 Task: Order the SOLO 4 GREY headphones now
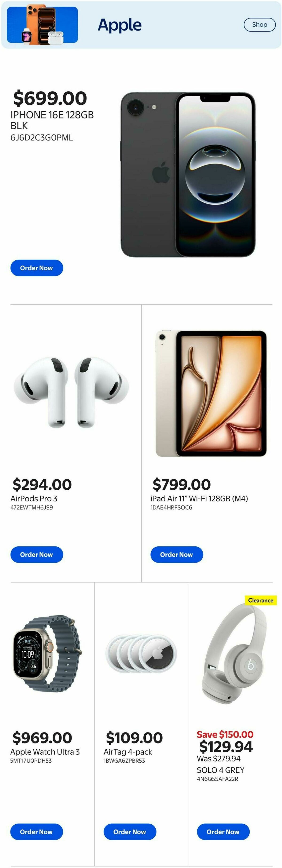(x=223, y=832)
